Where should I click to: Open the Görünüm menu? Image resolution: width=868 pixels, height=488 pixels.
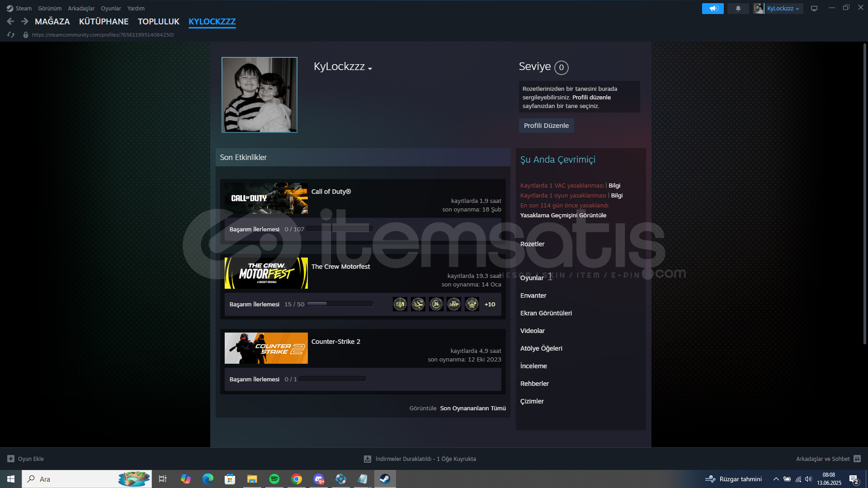point(50,9)
